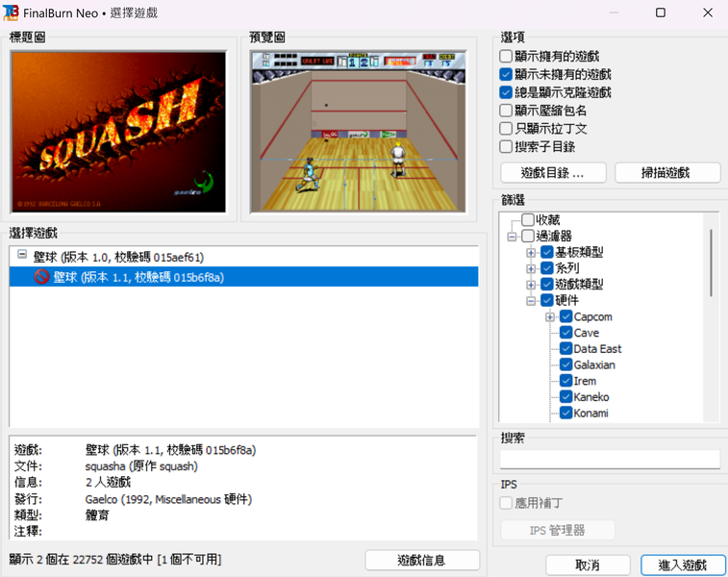
Task: Uncheck Capcom hardware filter
Action: pos(566,316)
